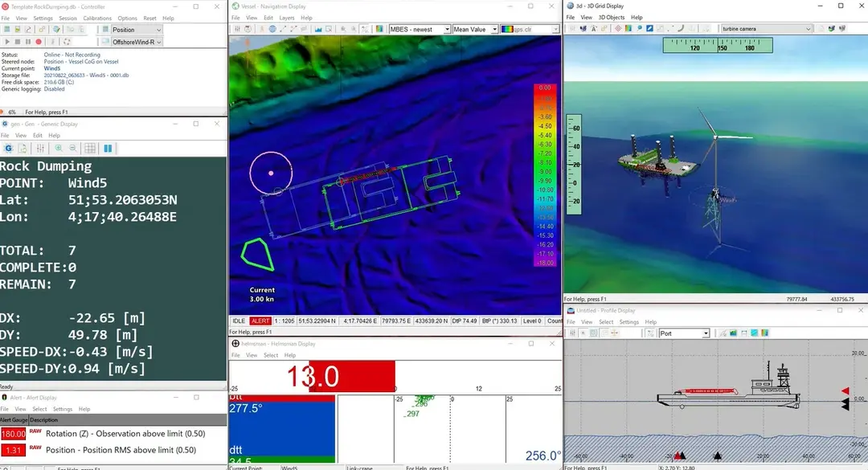
Task: Click the 180.00 alert gauge value
Action: (14, 434)
